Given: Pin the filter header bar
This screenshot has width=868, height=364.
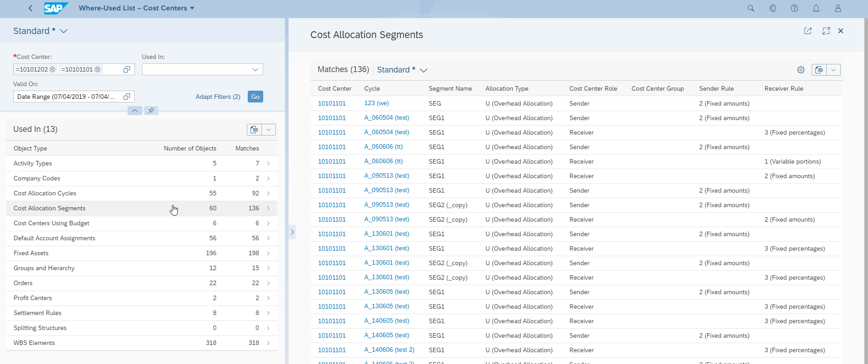Looking at the screenshot, I should [x=151, y=111].
